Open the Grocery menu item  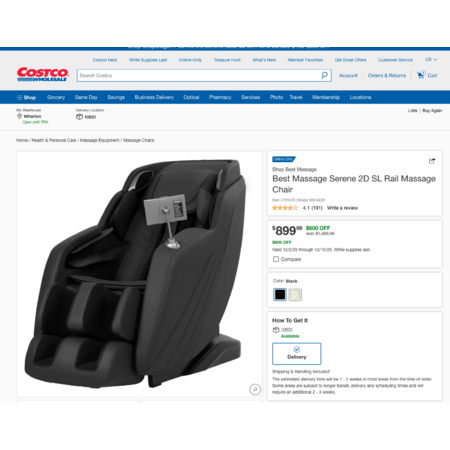pyautogui.click(x=56, y=97)
